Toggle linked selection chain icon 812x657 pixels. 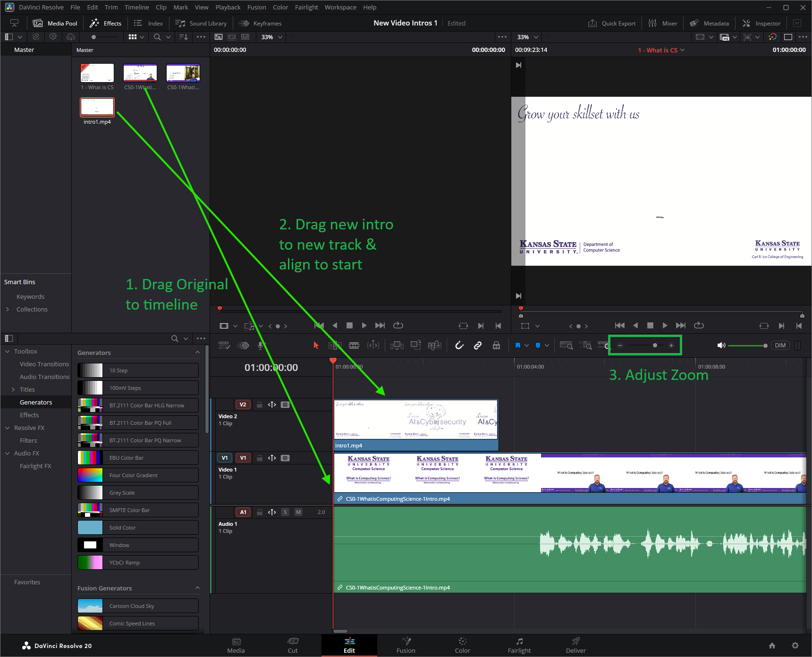[x=478, y=345]
